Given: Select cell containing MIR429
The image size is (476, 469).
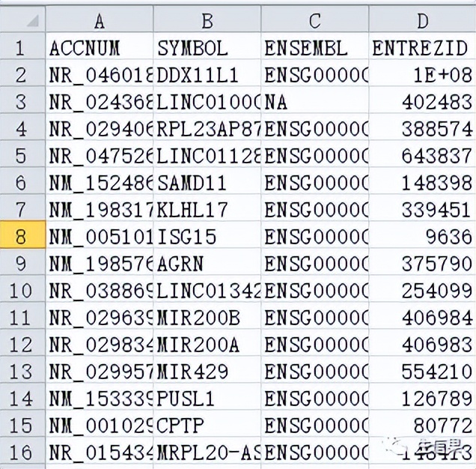Looking at the screenshot, I should click(x=207, y=369).
